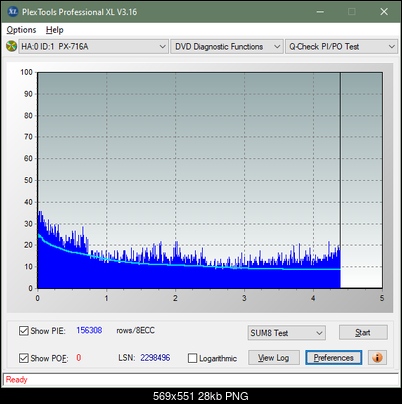Open the Help menu
Screen dimensions: 402x404
point(55,30)
